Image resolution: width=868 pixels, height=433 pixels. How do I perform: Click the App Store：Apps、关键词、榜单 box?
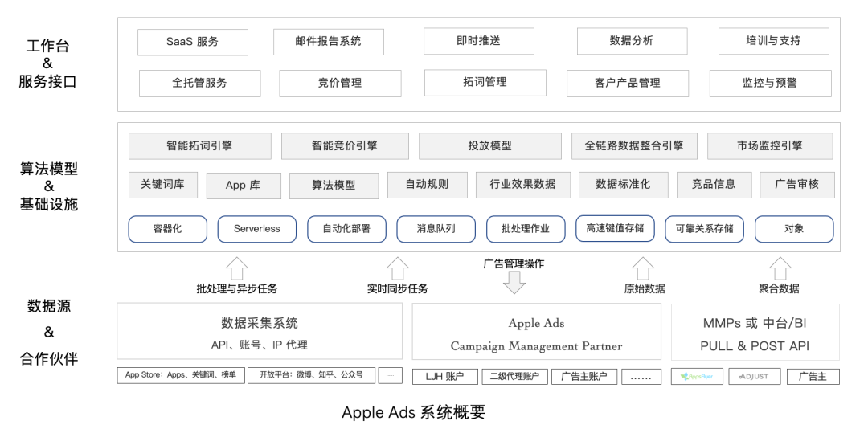[x=181, y=375]
